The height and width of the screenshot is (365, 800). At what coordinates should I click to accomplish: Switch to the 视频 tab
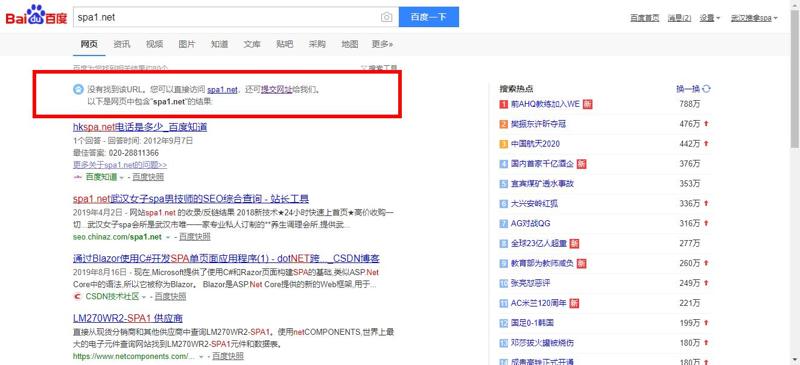[x=154, y=44]
